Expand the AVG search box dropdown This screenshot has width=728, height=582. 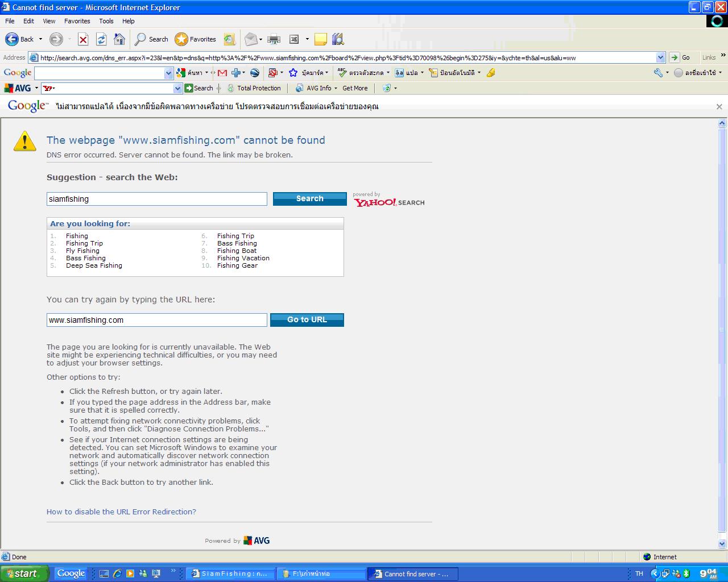pyautogui.click(x=177, y=88)
